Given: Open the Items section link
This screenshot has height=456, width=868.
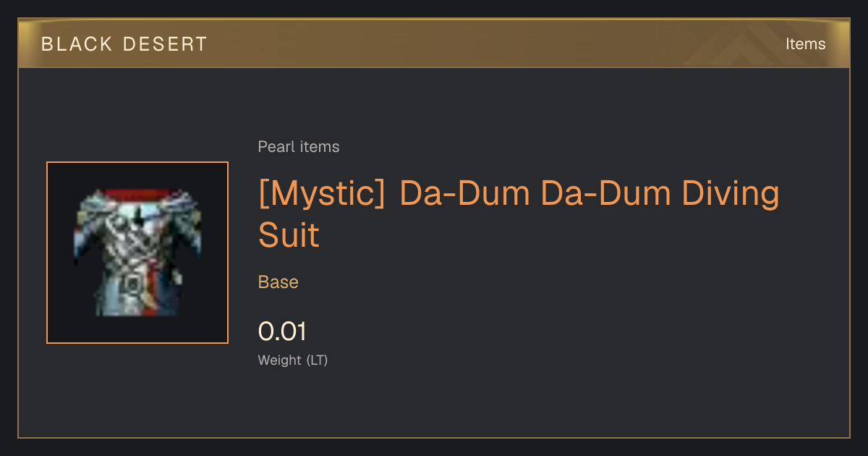Looking at the screenshot, I should [x=805, y=43].
